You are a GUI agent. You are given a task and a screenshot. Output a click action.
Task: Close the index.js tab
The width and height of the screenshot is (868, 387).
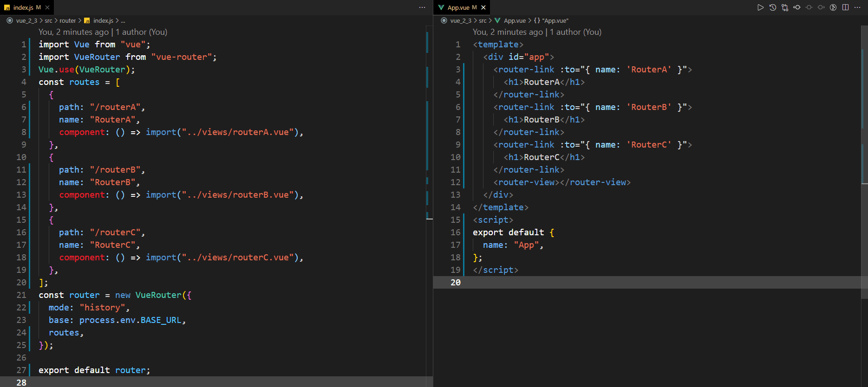[x=47, y=7]
